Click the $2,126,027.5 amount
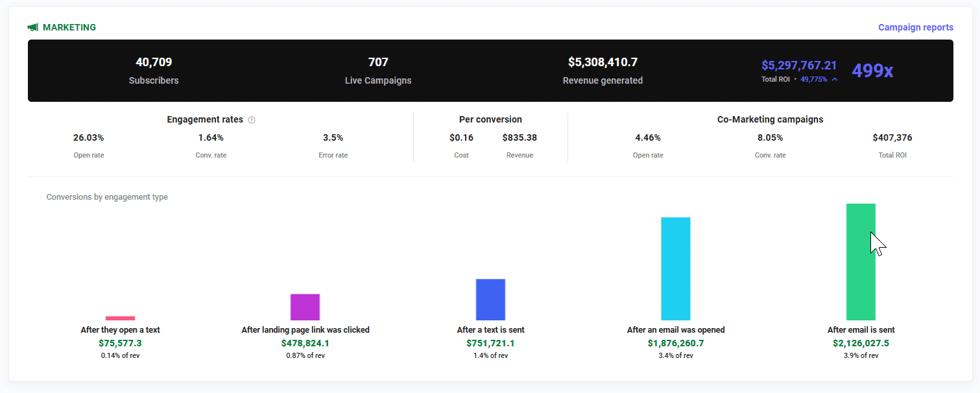 tap(861, 343)
